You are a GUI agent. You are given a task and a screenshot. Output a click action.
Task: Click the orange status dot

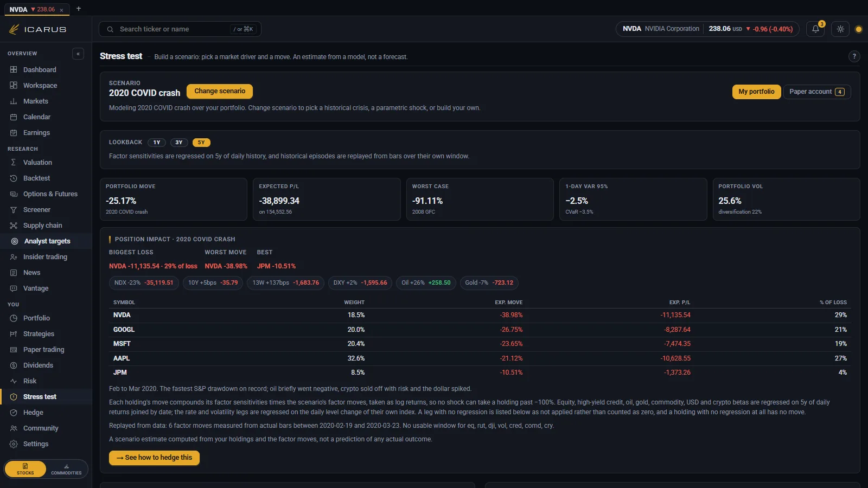click(x=858, y=29)
